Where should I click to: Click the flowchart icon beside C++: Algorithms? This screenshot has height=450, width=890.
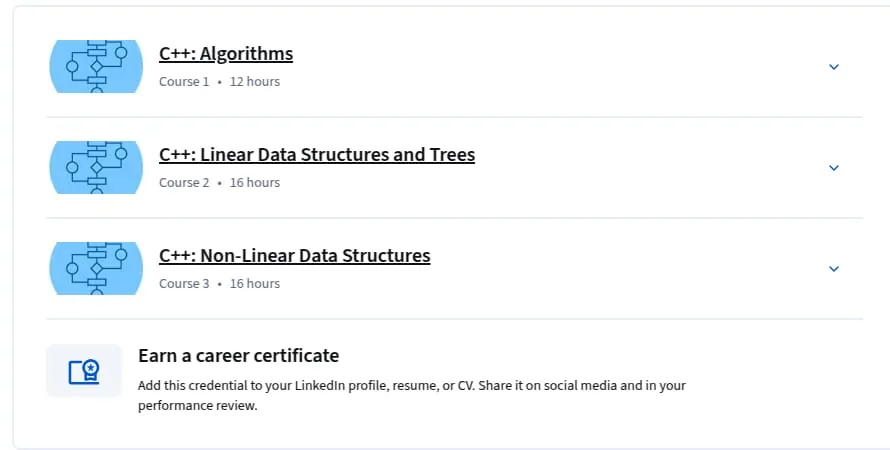point(96,66)
